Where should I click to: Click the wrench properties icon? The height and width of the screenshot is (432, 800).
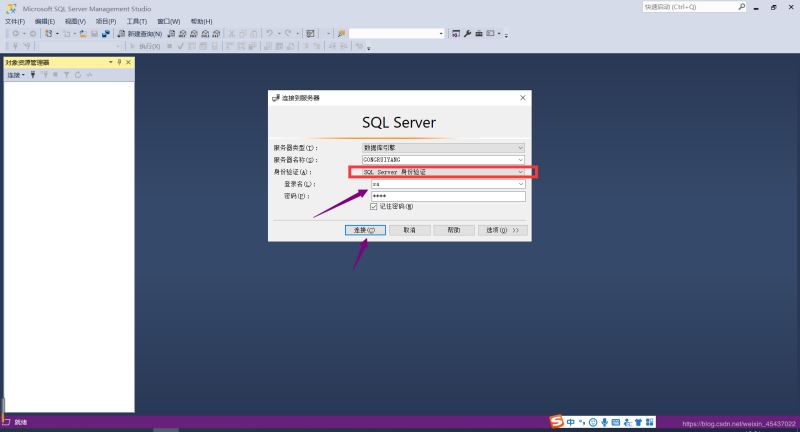pyautogui.click(x=467, y=34)
